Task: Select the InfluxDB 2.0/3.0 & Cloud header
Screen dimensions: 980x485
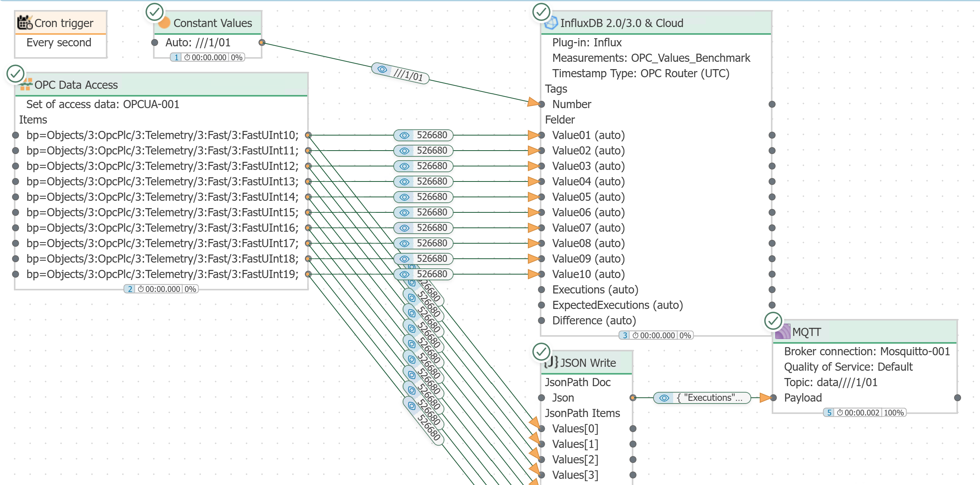Action: (x=656, y=23)
